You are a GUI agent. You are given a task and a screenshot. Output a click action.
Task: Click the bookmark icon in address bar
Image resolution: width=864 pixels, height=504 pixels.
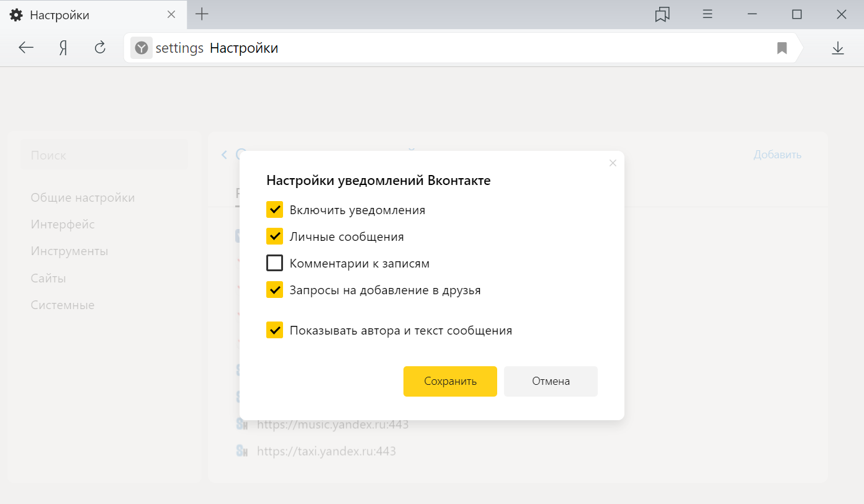(x=782, y=48)
